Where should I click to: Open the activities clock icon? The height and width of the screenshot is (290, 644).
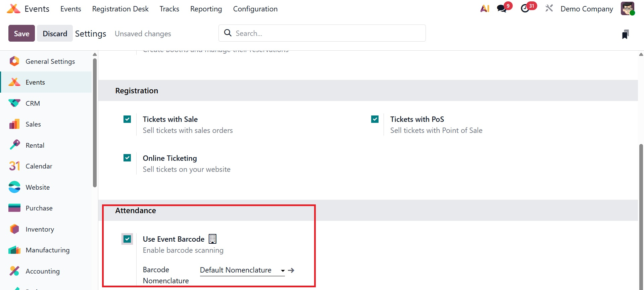525,9
